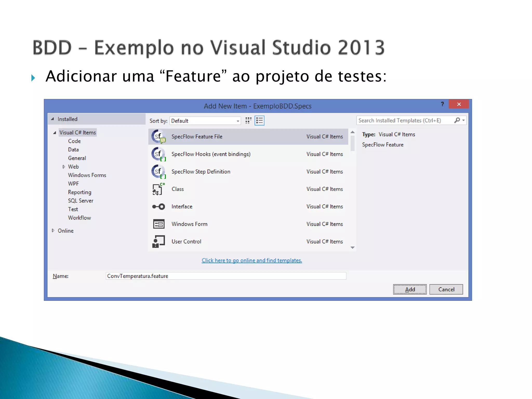The width and height of the screenshot is (532, 399).
Task: Select the Workflow category
Action: 79,218
